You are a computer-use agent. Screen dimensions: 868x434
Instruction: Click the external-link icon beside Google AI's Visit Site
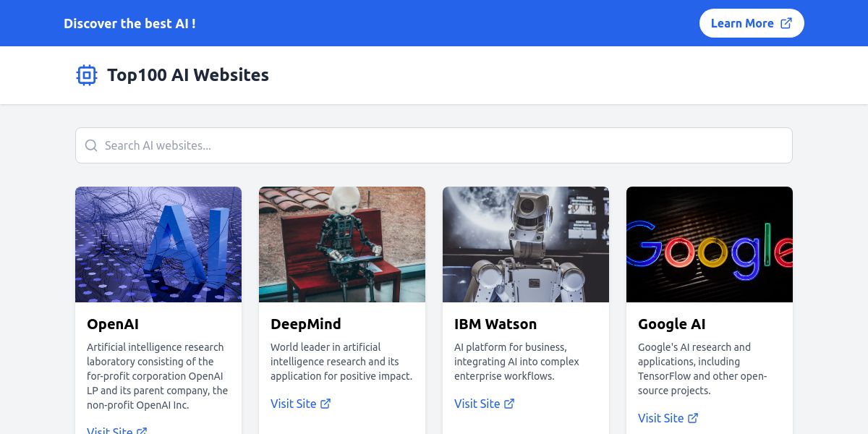pos(693,418)
